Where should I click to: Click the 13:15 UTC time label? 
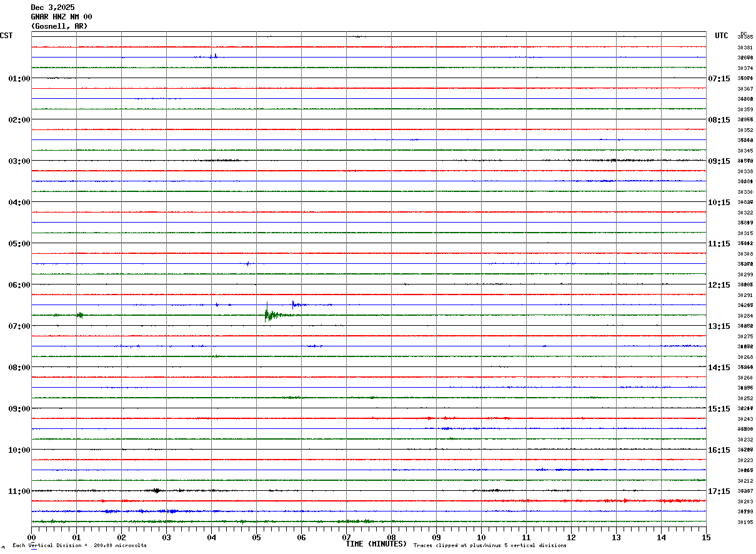[x=719, y=326]
